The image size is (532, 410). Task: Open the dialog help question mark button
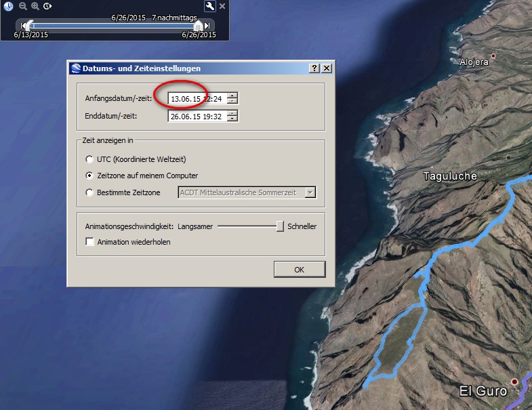click(x=314, y=68)
